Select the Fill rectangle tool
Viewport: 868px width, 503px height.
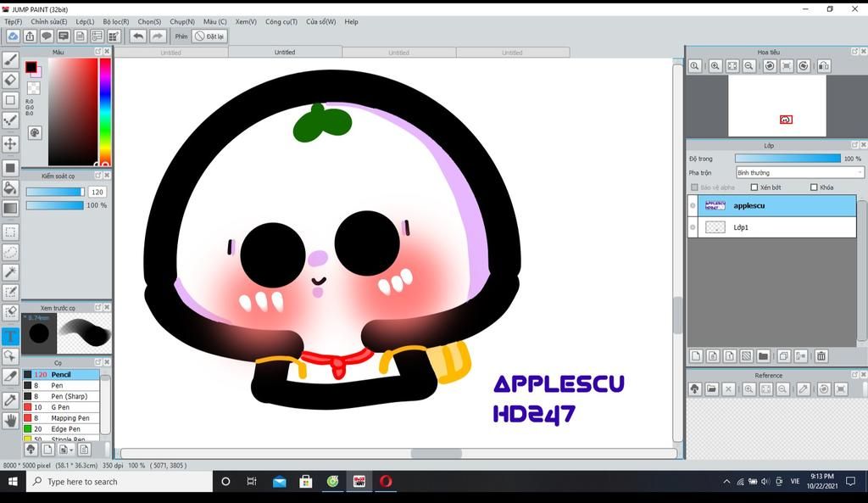(x=10, y=168)
